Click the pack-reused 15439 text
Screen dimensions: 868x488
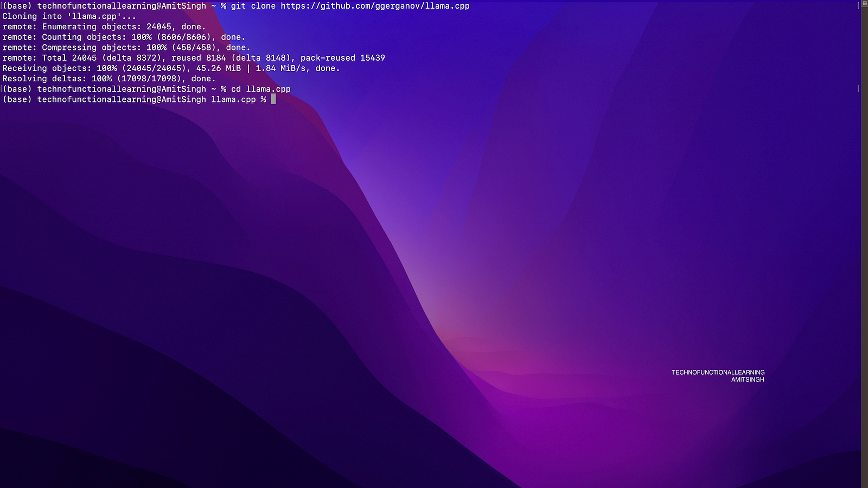(342, 57)
